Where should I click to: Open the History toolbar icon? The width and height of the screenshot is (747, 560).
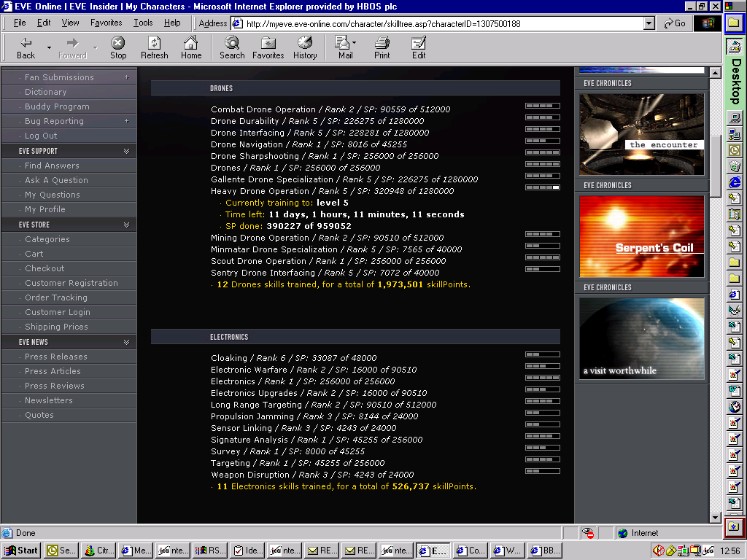click(x=305, y=47)
